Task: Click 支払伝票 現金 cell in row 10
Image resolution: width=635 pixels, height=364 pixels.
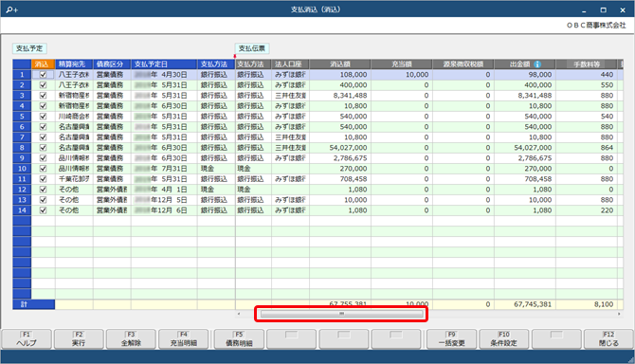Action: [x=253, y=169]
